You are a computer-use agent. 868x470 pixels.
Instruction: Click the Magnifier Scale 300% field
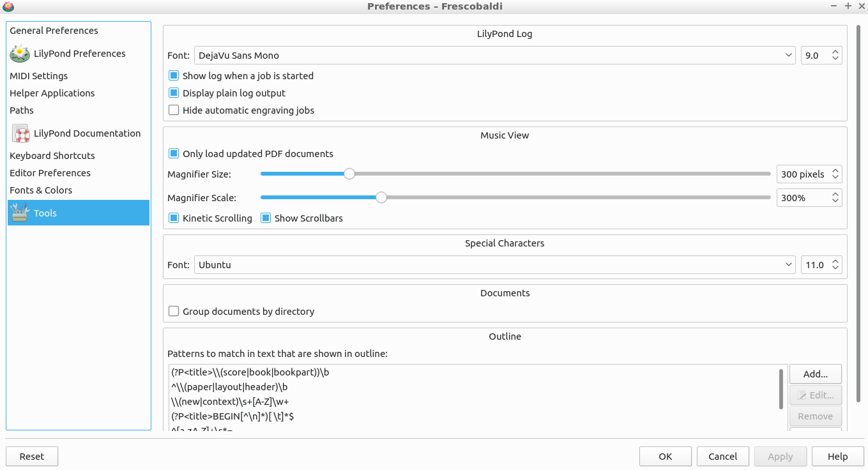click(803, 198)
